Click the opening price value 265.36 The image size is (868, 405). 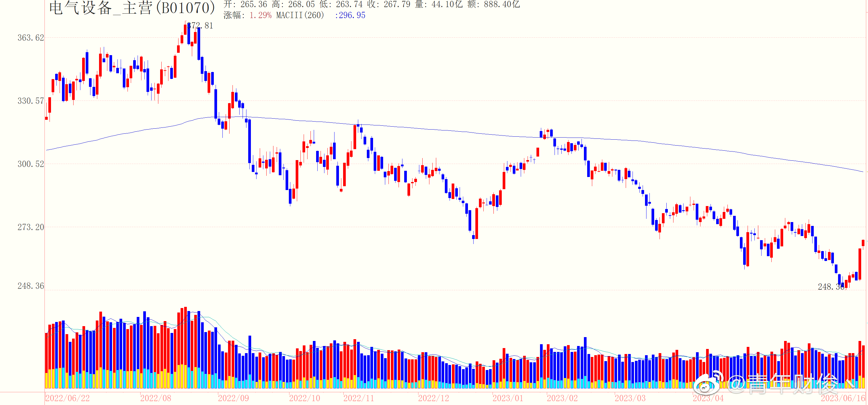coord(253,4)
